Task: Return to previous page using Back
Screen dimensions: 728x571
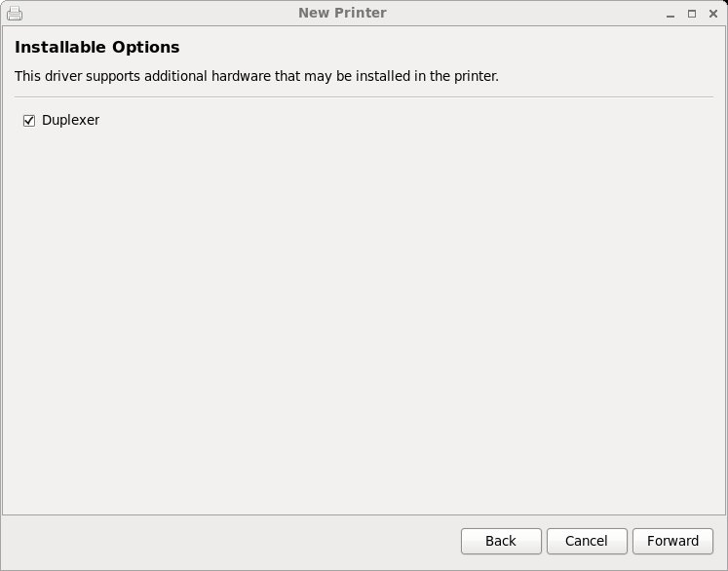Action: click(501, 541)
